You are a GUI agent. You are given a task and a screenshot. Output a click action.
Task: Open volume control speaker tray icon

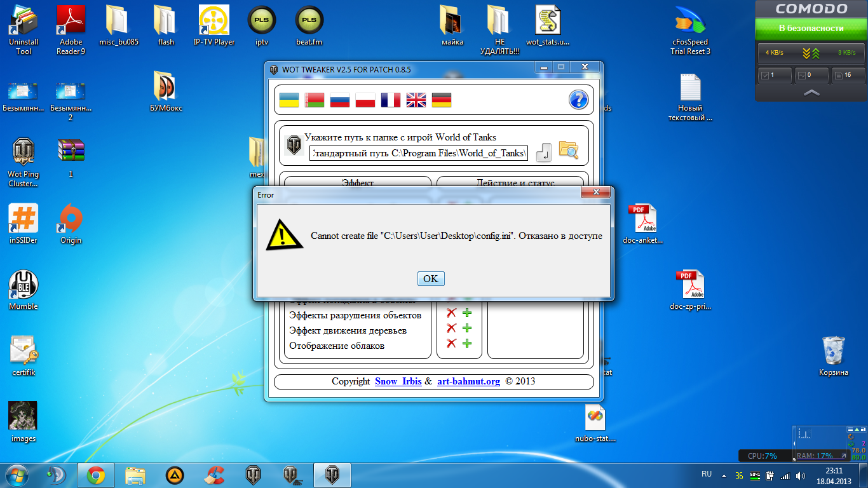[801, 475]
